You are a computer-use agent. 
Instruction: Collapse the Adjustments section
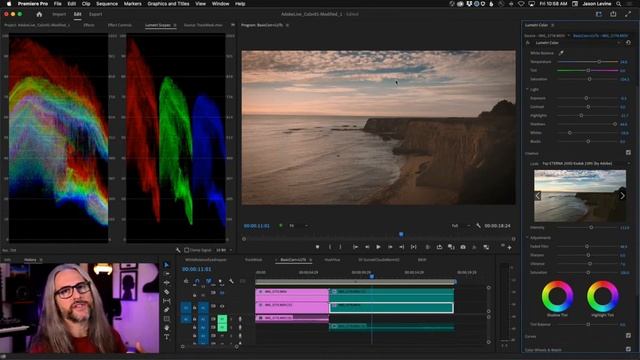(527, 238)
